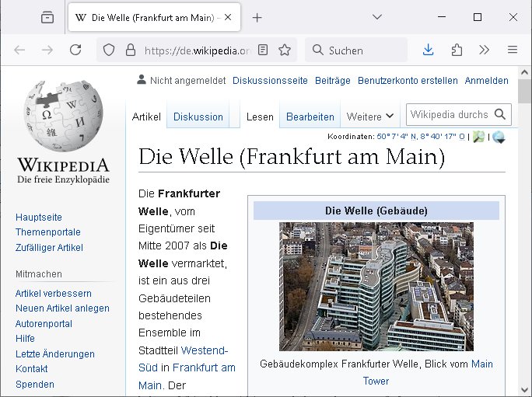Open the list all tabs dropdown
The height and width of the screenshot is (397, 532).
click(377, 17)
